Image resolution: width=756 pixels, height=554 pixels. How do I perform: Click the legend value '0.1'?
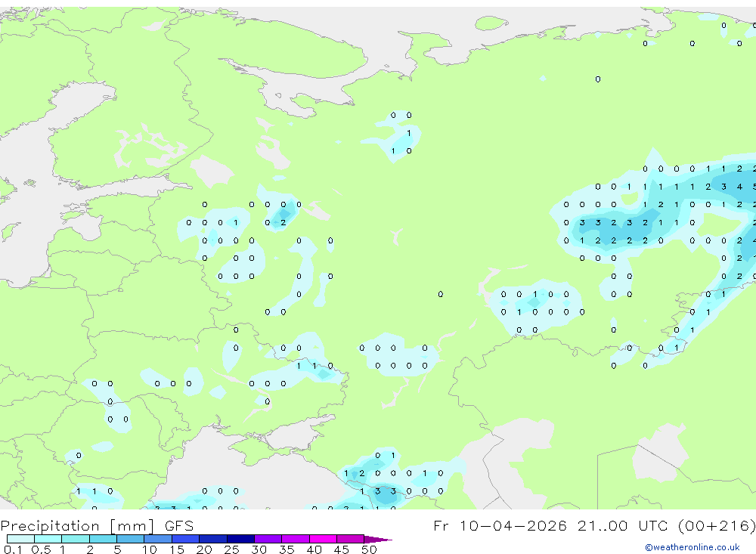point(13,549)
